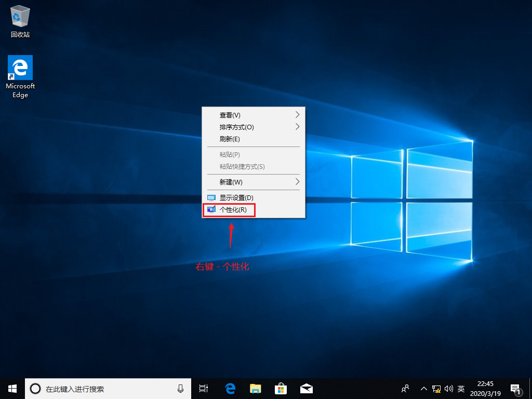The width and height of the screenshot is (532, 399).
Task: Open the Mail app on the taskbar
Action: [306, 388]
